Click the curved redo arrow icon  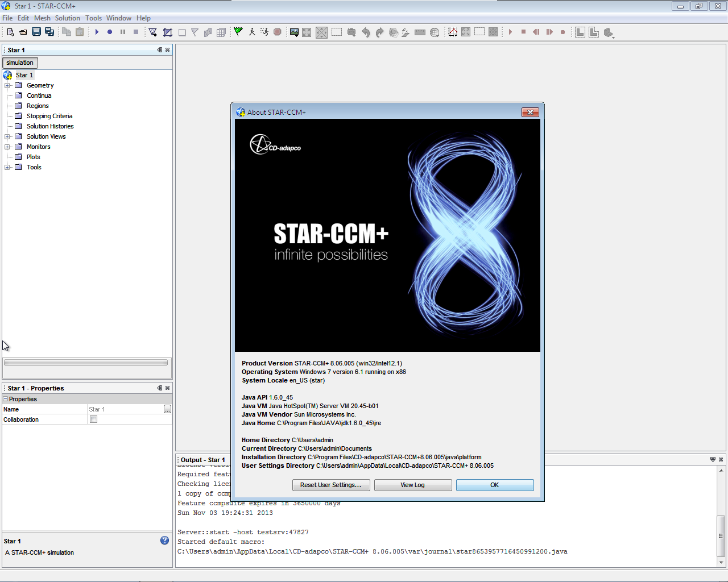click(x=379, y=32)
